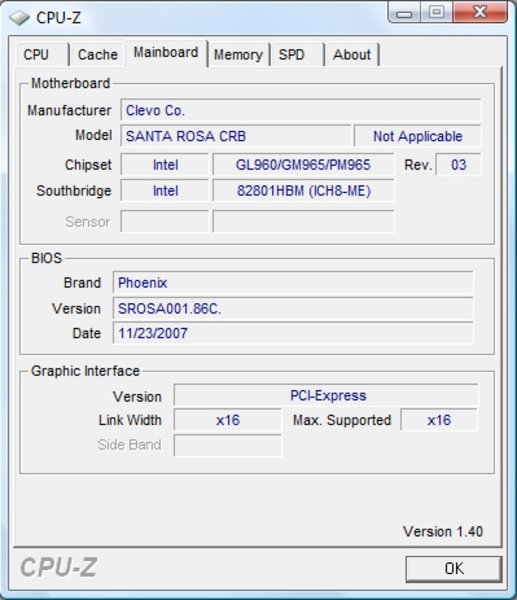Click the Manufacturer label
Screen dimensions: 517x600
(69, 111)
